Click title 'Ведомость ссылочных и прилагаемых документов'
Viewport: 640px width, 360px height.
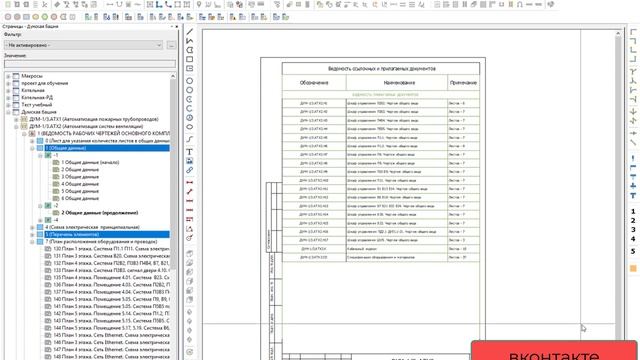coord(382,69)
